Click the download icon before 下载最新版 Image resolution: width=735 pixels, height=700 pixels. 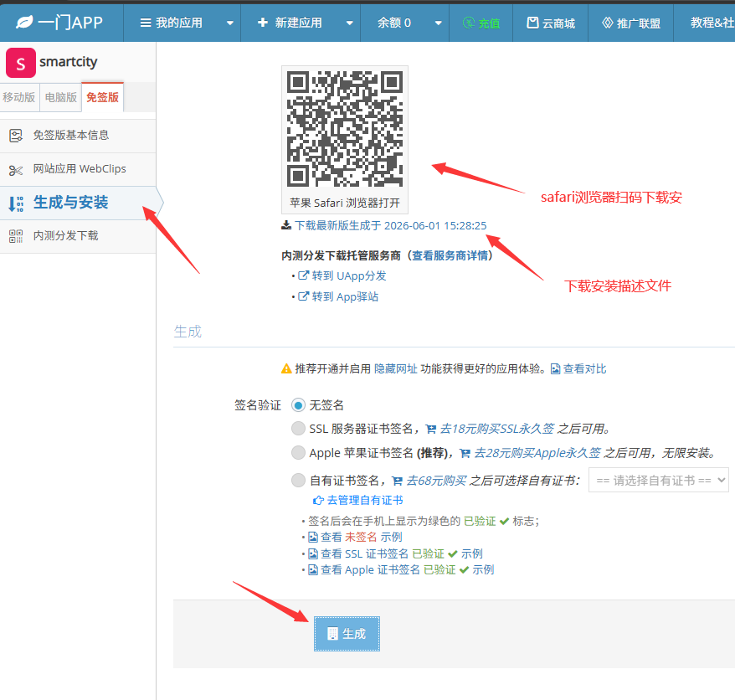[x=286, y=225]
